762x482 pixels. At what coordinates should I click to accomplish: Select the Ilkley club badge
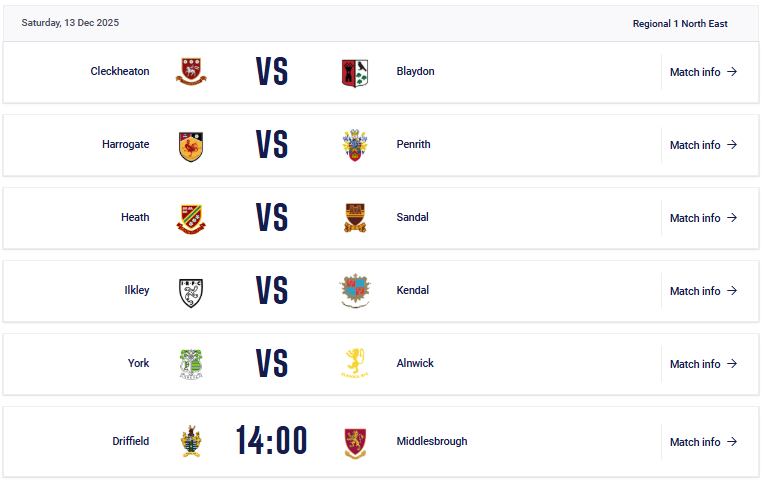tap(191, 291)
